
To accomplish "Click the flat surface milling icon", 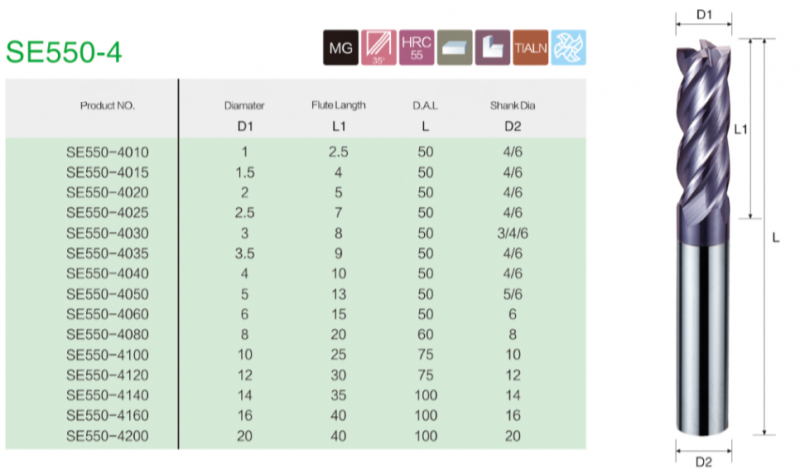I will pyautogui.click(x=452, y=47).
